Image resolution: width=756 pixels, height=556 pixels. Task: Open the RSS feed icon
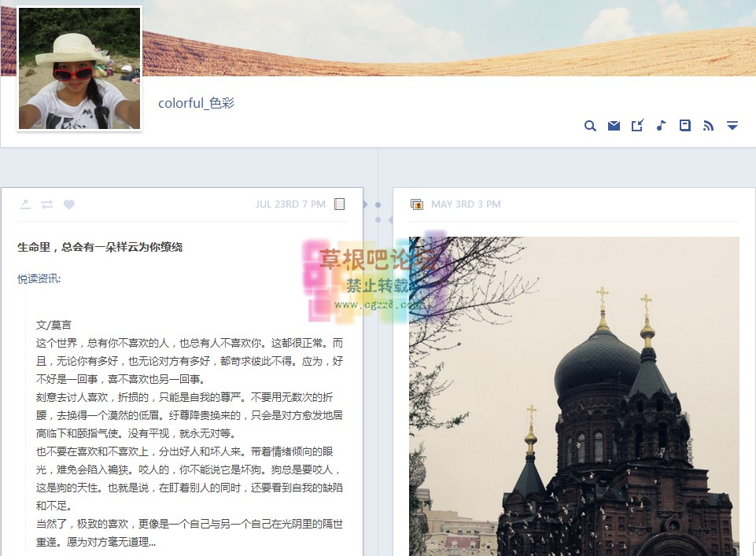708,126
